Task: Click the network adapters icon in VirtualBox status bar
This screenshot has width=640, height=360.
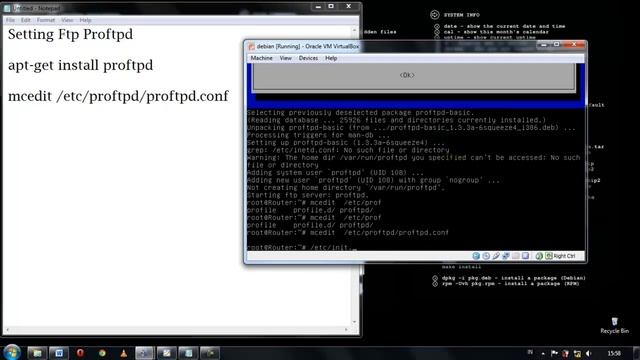Action: [x=506, y=256]
